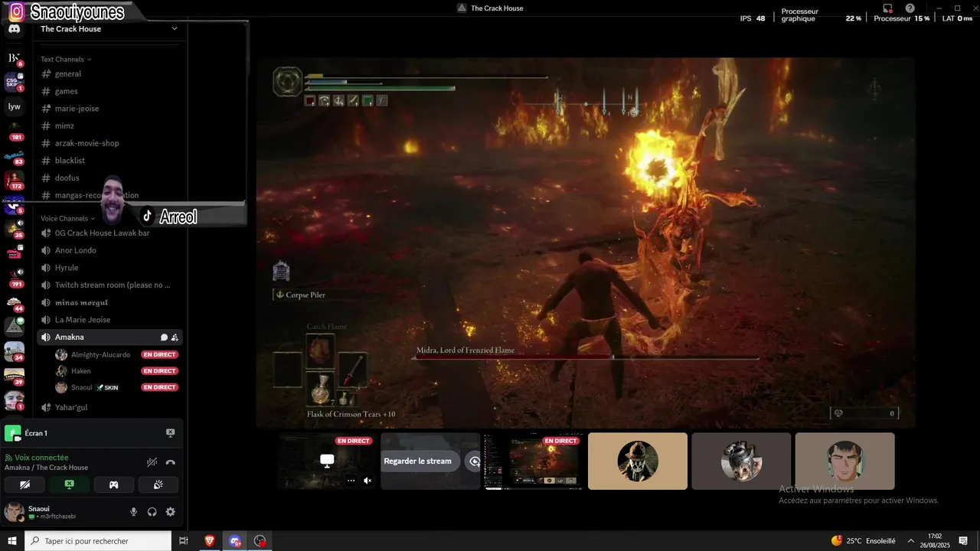Open server with 172 notification badge
This screenshot has width=980, height=551.
(14, 180)
